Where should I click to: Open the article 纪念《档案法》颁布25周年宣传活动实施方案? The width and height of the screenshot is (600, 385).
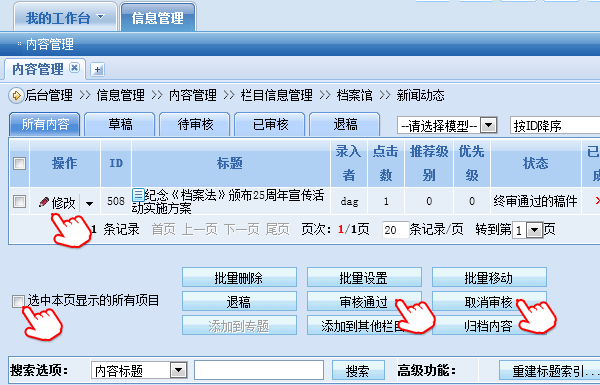(x=228, y=201)
